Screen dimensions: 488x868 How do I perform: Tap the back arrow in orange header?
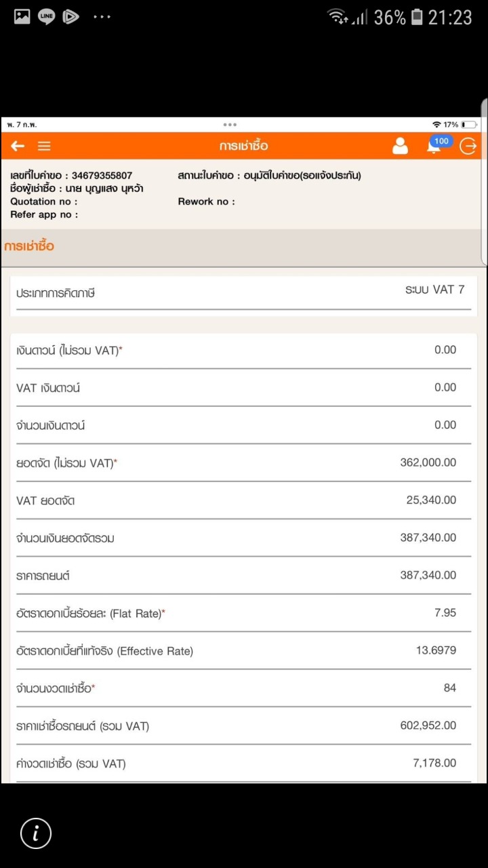pyautogui.click(x=18, y=146)
